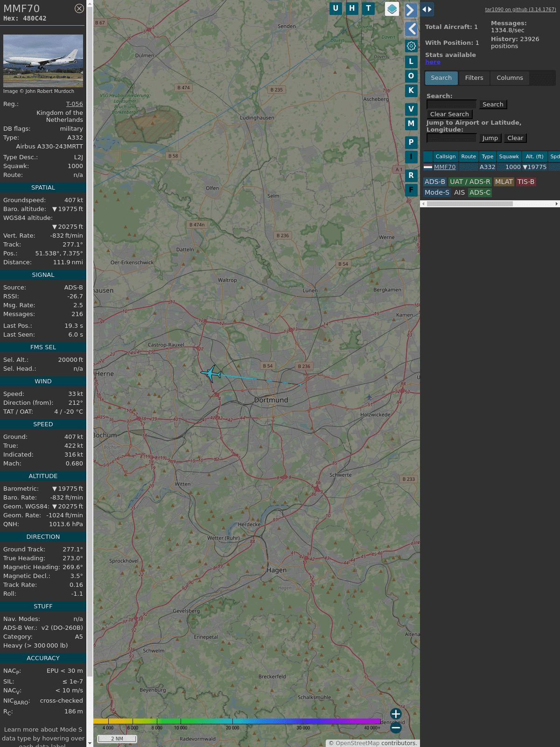The width and height of the screenshot is (560, 747).
Task: Expand sidebar with right chevron arrow
Action: pos(411,10)
